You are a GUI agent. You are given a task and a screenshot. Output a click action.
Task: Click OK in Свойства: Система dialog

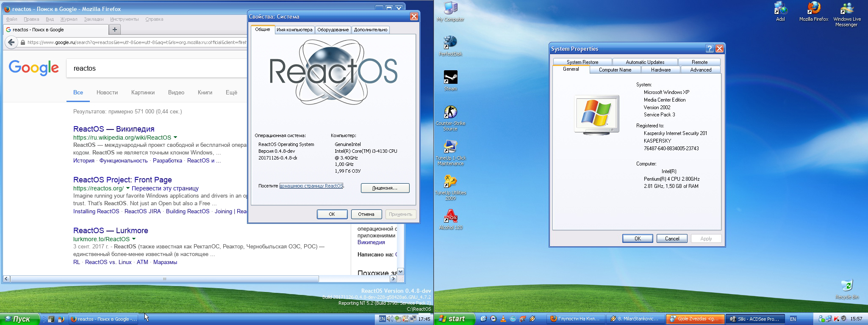pyautogui.click(x=332, y=214)
